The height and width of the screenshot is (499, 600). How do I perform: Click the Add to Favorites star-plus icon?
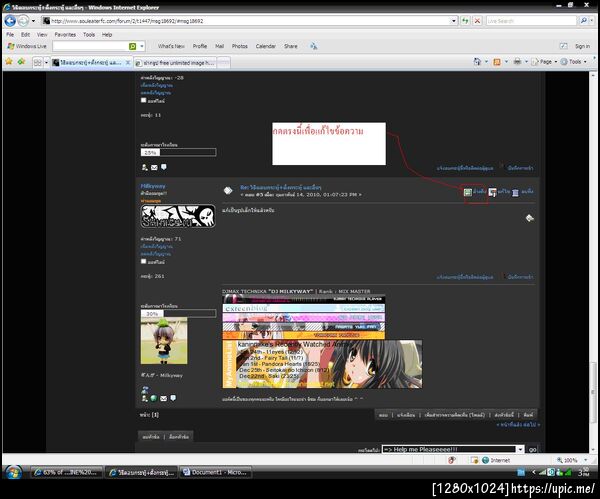(21, 61)
